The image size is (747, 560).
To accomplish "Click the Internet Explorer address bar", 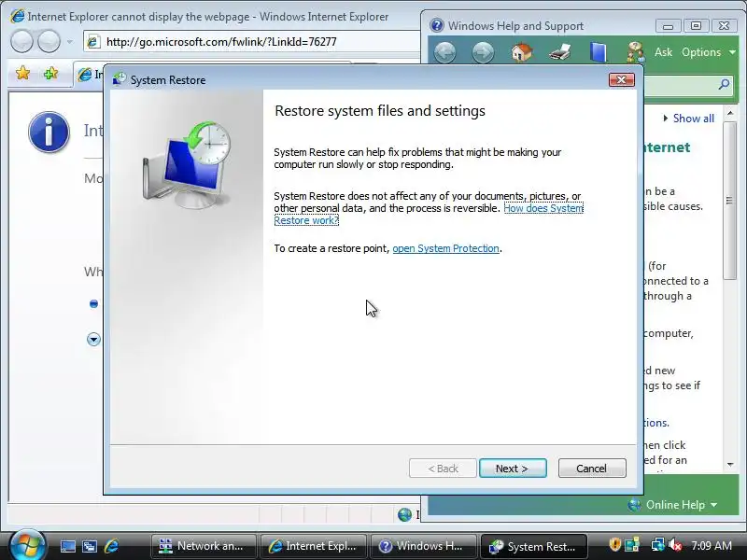I will click(x=251, y=42).
